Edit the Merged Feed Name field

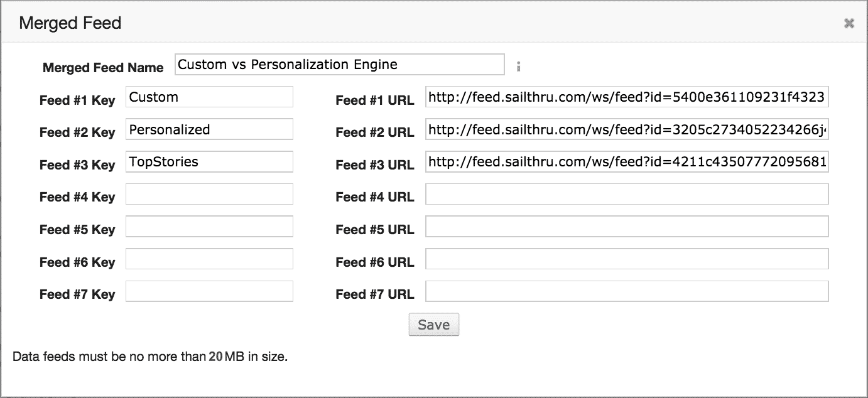click(x=340, y=64)
